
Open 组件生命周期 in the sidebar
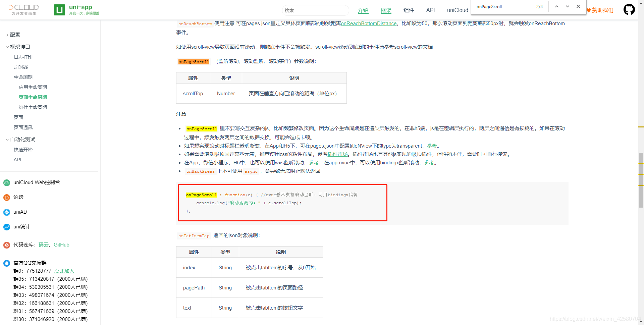coord(33,107)
